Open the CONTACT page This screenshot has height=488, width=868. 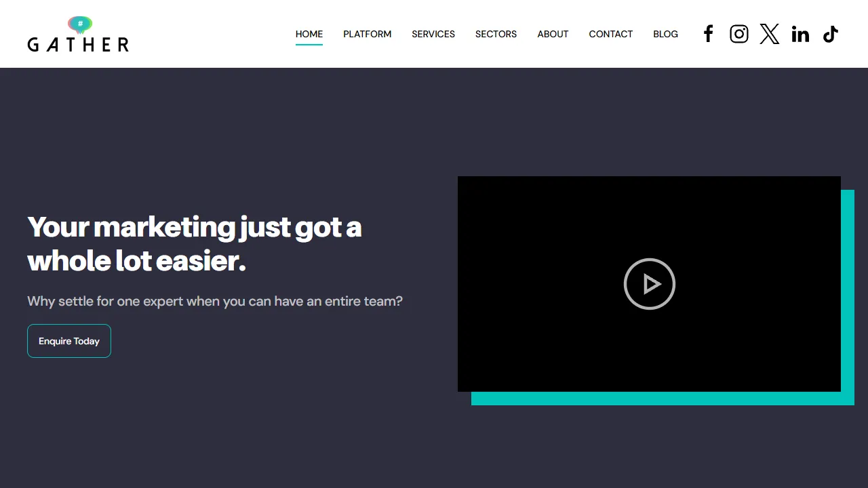(x=610, y=34)
